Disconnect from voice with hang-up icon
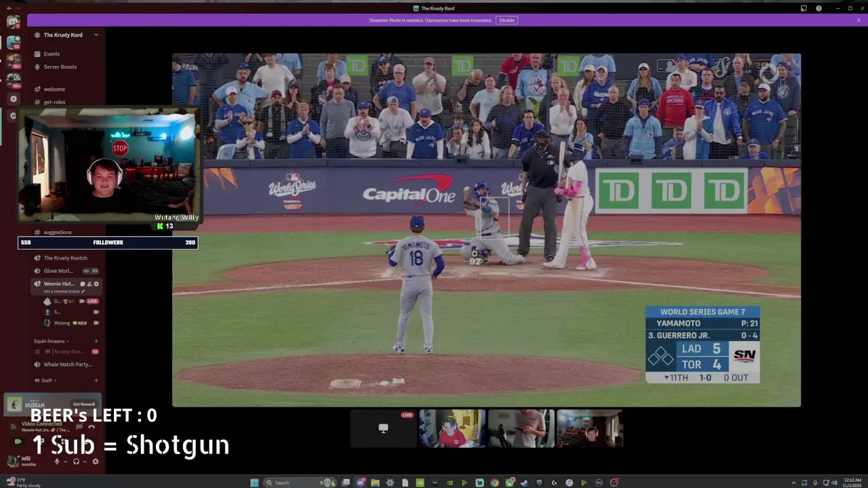This screenshot has width=868, height=488. [92, 426]
